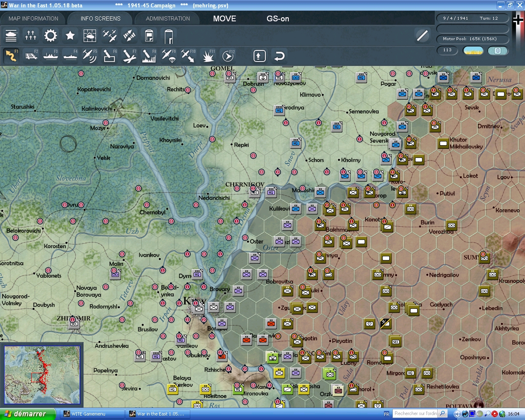Click the F12 end turn arrow icon
525x420 pixels.
point(228,56)
